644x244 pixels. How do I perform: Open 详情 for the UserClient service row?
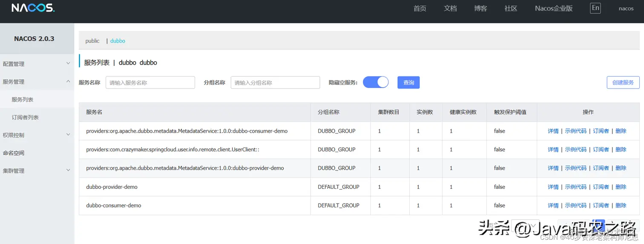(553, 150)
